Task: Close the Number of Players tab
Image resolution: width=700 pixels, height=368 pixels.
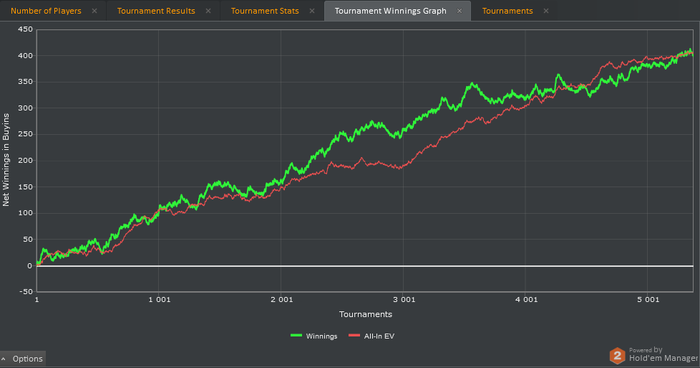Action: pyautogui.click(x=94, y=11)
